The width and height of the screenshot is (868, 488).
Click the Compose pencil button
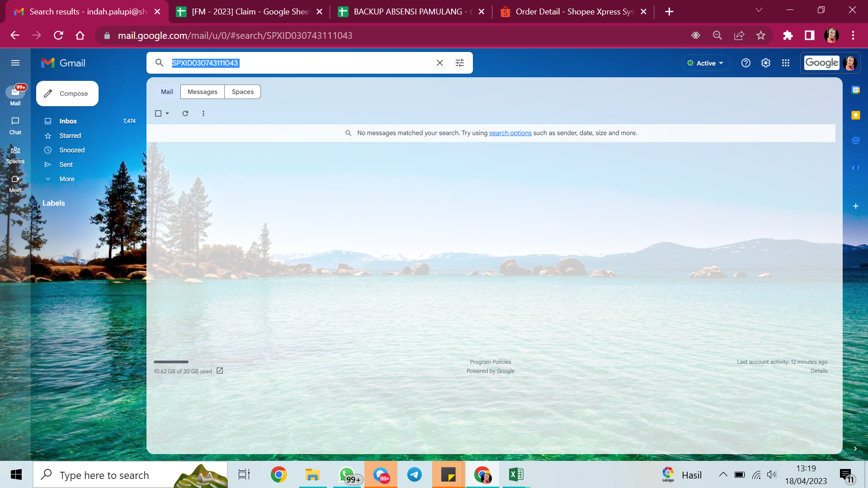point(67,94)
